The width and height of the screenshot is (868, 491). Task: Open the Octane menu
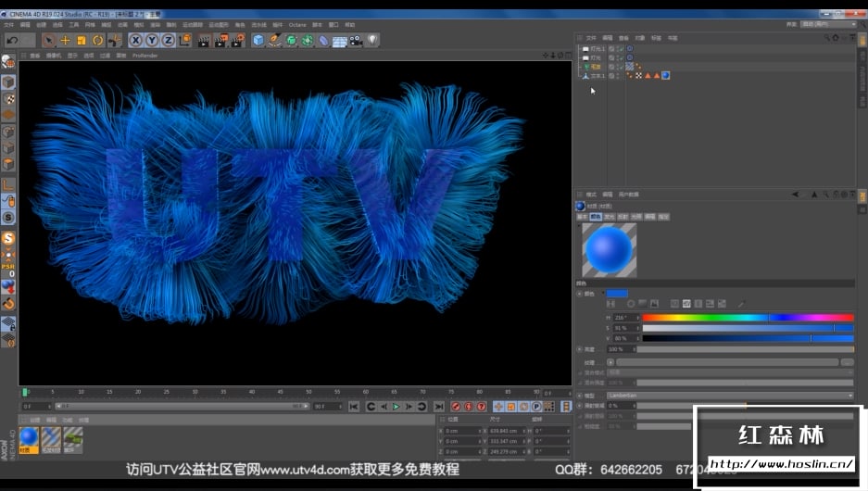297,25
